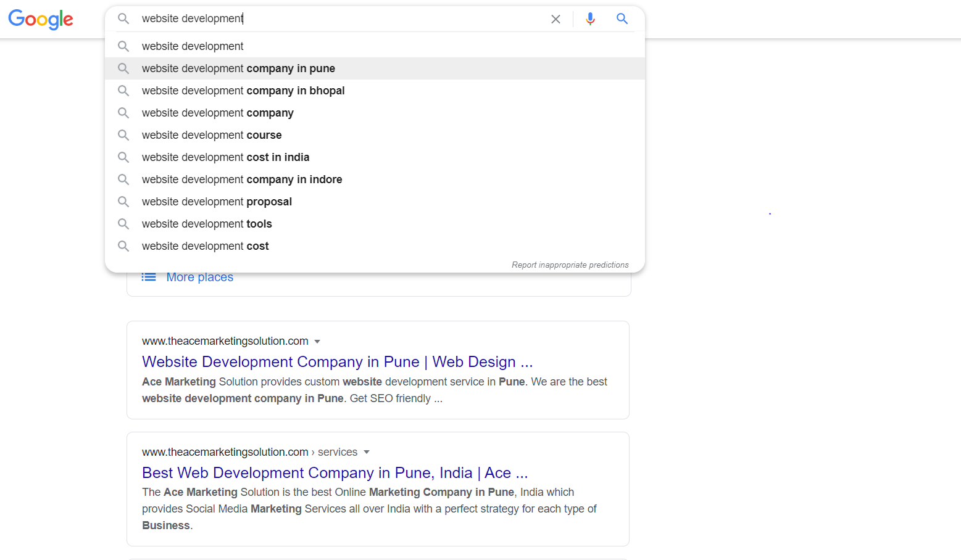961x560 pixels.
Task: Click magnifier icon beside 'tools' suggestion
Action: 123,224
